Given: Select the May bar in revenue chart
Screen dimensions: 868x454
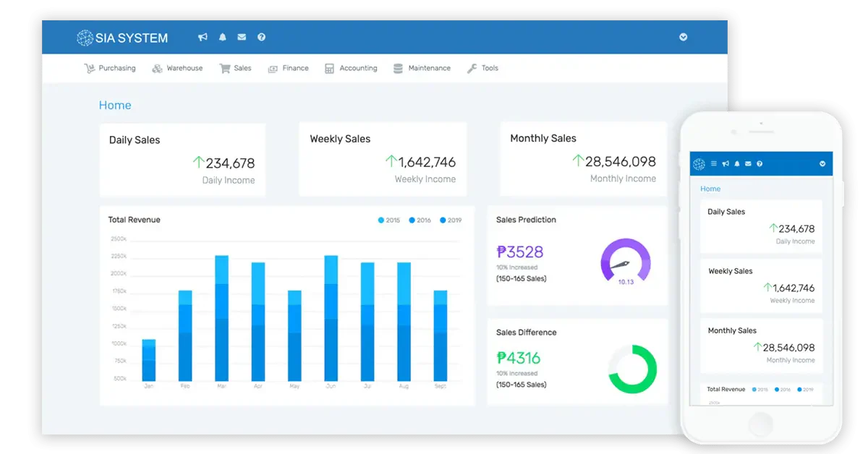Looking at the screenshot, I should click(294, 335).
